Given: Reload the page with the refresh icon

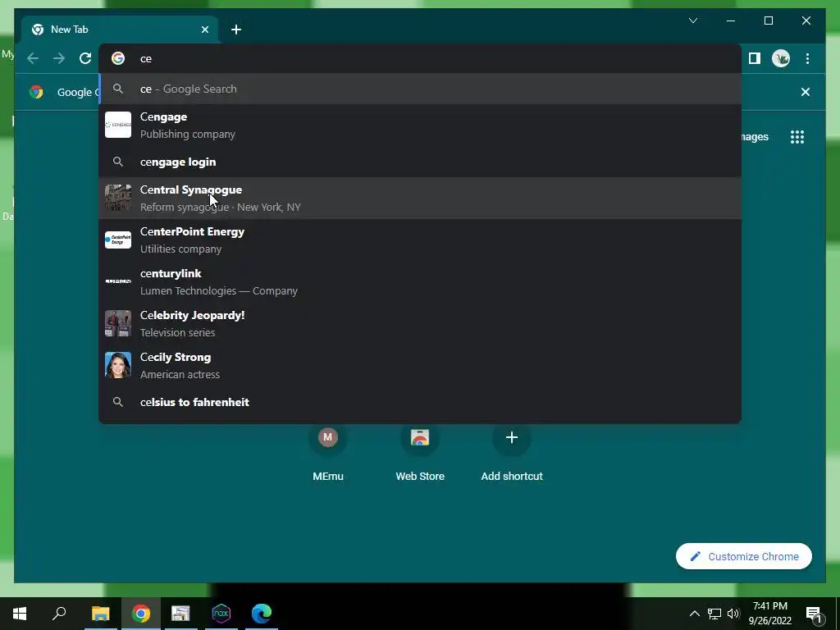Looking at the screenshot, I should pos(85,58).
